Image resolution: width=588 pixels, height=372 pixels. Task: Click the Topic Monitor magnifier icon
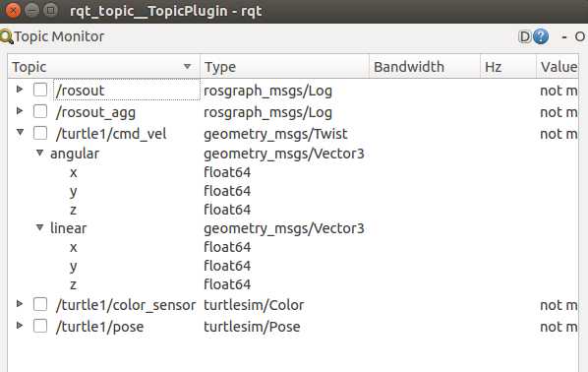coord(6,36)
